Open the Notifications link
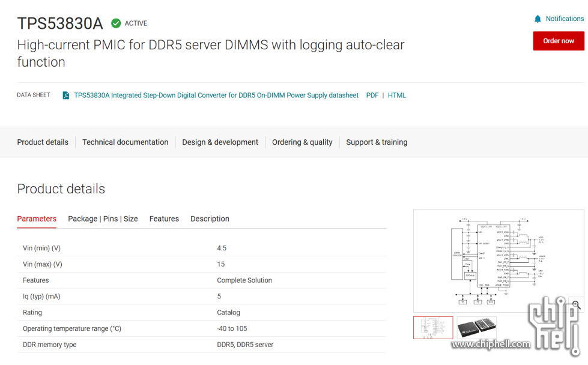 [x=565, y=19]
